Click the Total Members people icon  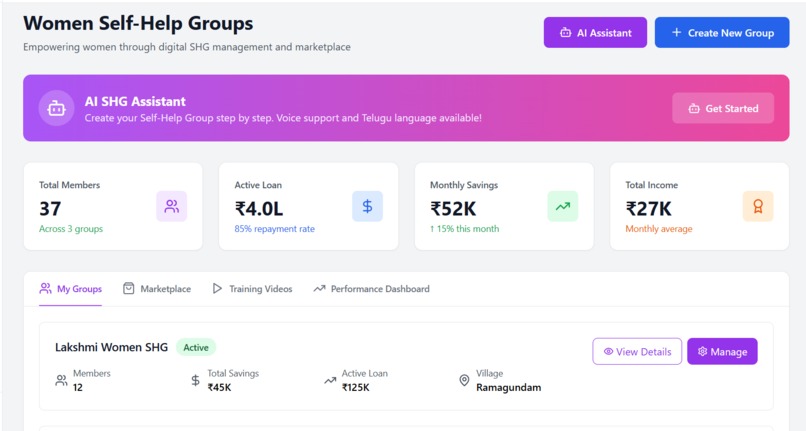pyautogui.click(x=172, y=206)
